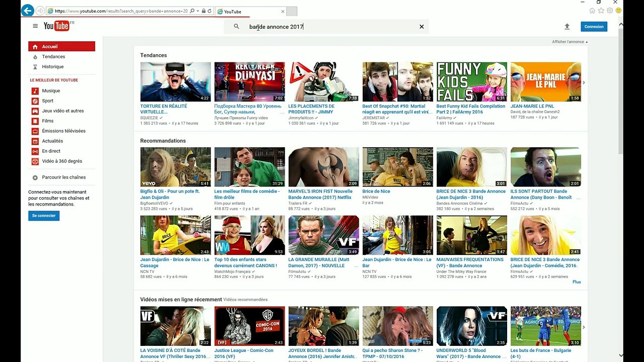Viewport: 644px width, 362px height.
Task: Select Accueil in the sidebar
Action: (x=61, y=47)
